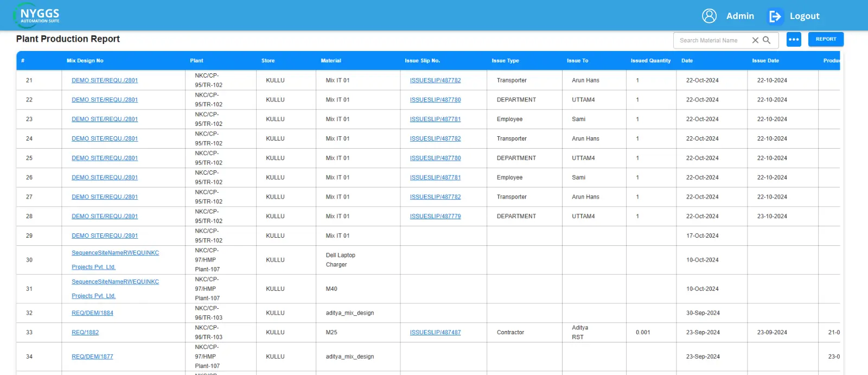Sort by the Plant column header
Image resolution: width=868 pixels, height=375 pixels.
tap(196, 61)
